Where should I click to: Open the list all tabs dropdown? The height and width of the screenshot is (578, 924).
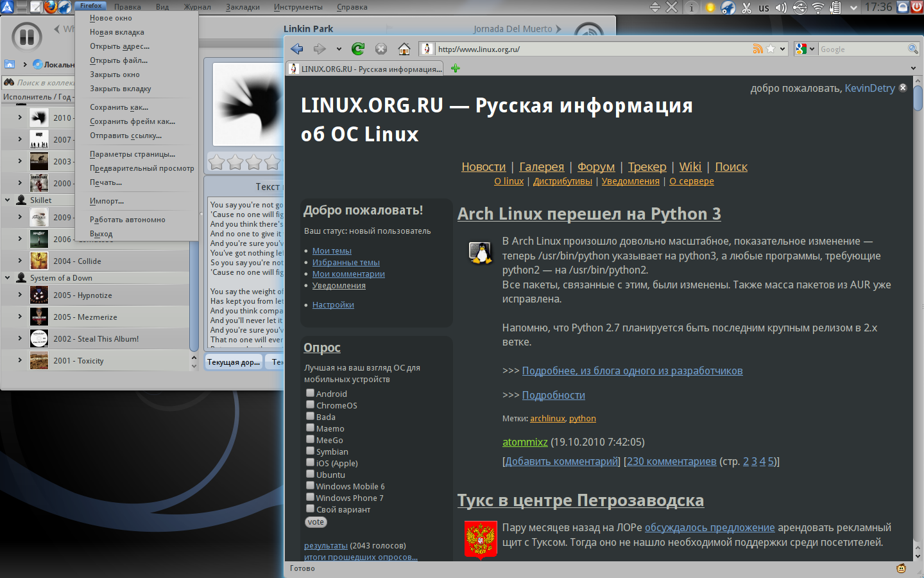[913, 68]
